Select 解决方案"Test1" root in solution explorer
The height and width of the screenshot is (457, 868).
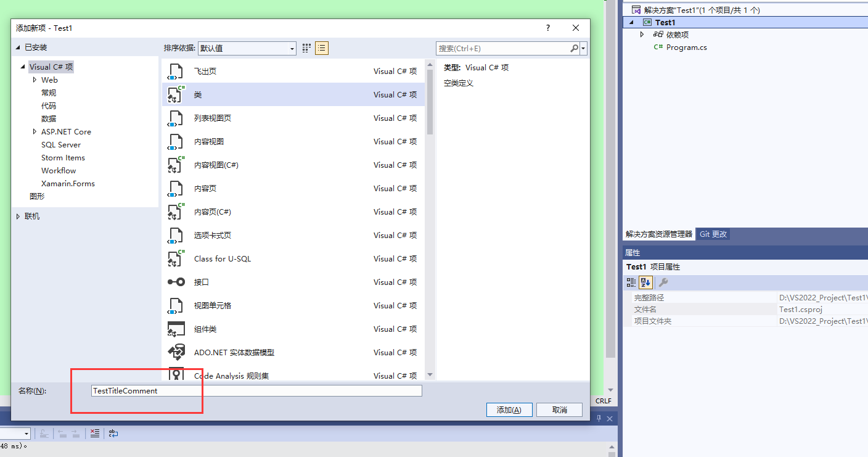(x=702, y=10)
